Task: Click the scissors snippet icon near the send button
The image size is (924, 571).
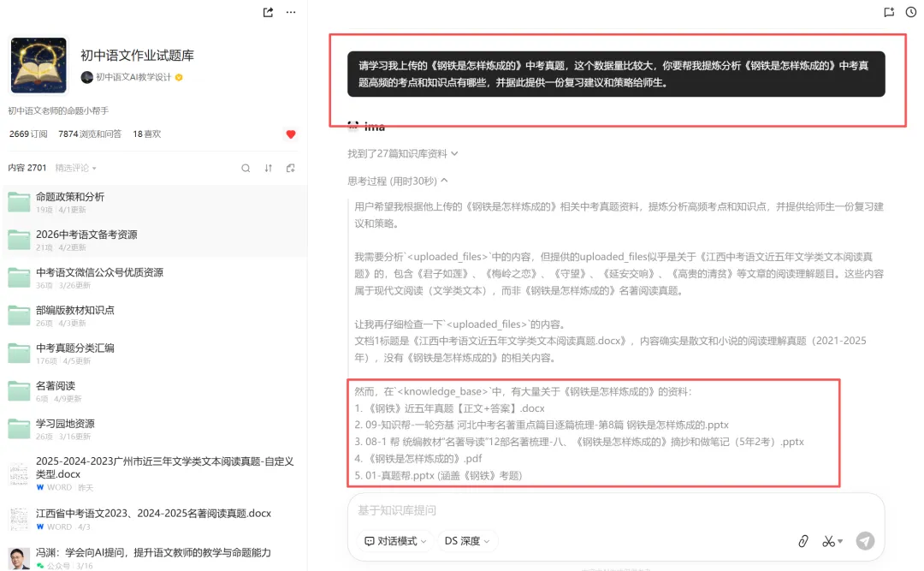Action: [829, 541]
